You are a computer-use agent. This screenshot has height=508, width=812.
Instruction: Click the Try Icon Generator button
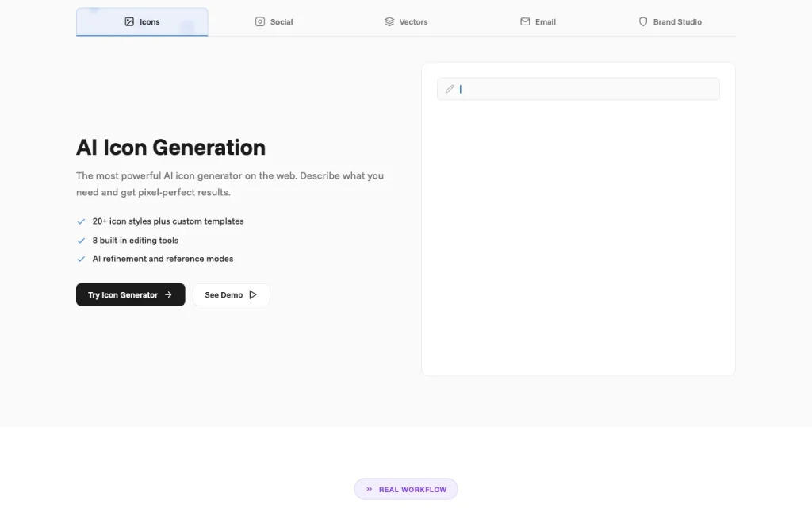pos(131,294)
